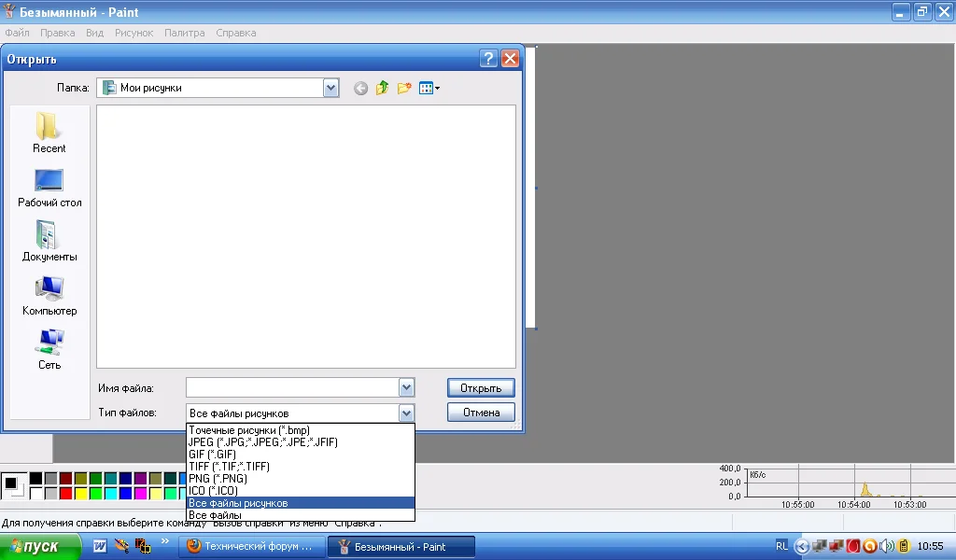The image size is (956, 560).
Task: Choose the Все файлы option
Action: tap(300, 515)
